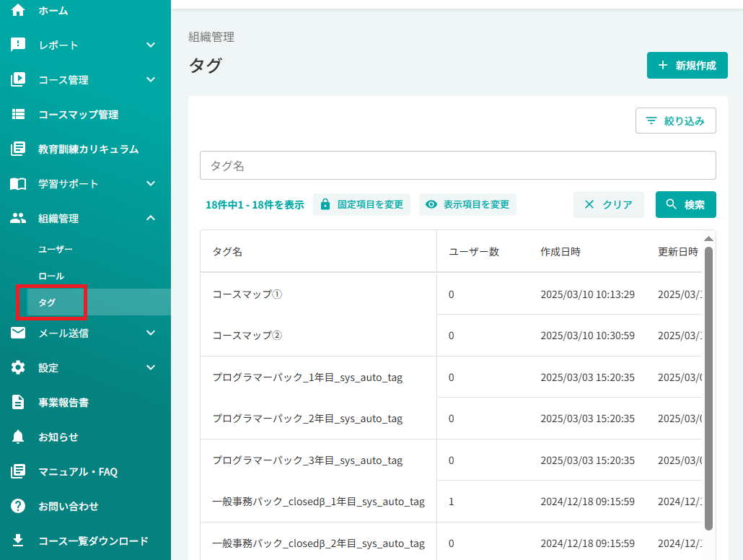The image size is (743, 560).
Task: Click the lock icon of 固定項目を変更
Action: tap(325, 204)
